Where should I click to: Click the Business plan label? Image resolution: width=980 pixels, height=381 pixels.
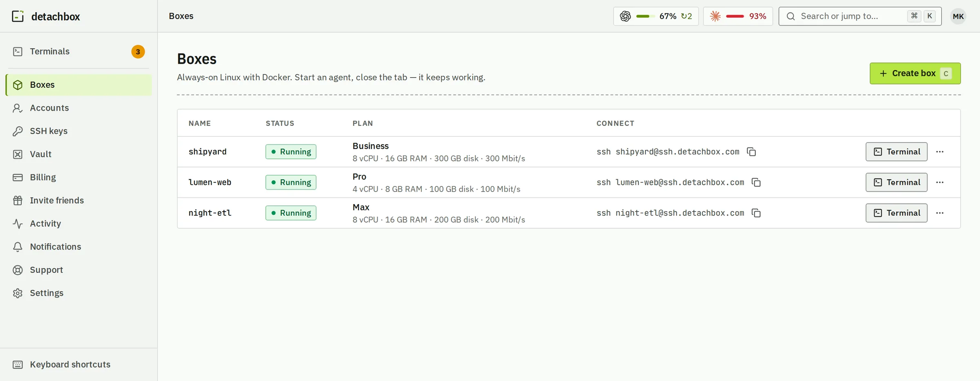370,146
